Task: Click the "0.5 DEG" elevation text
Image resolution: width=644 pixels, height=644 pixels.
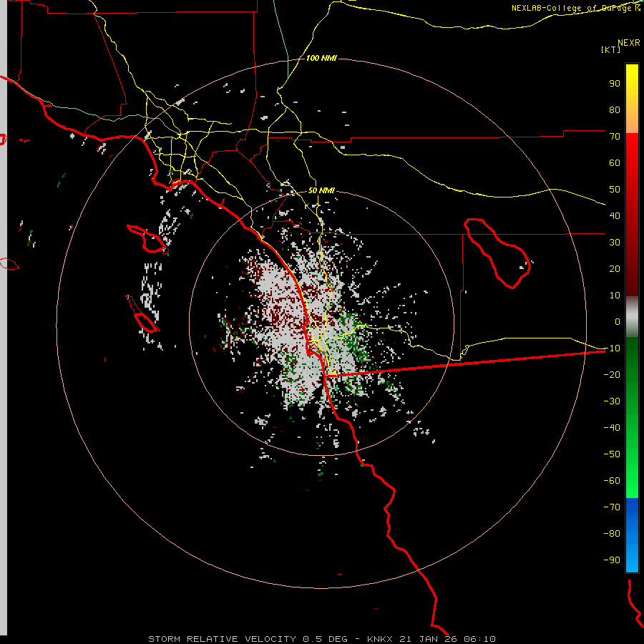Action: coord(326,639)
